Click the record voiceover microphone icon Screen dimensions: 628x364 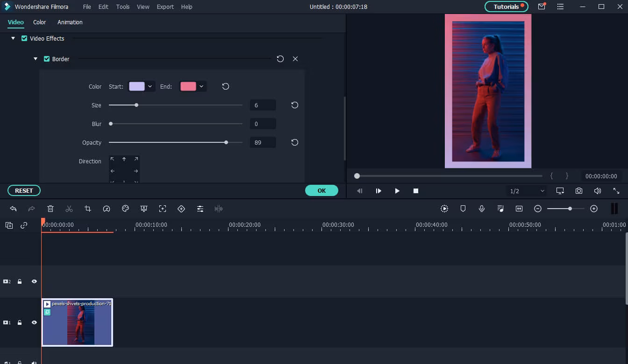click(x=482, y=209)
